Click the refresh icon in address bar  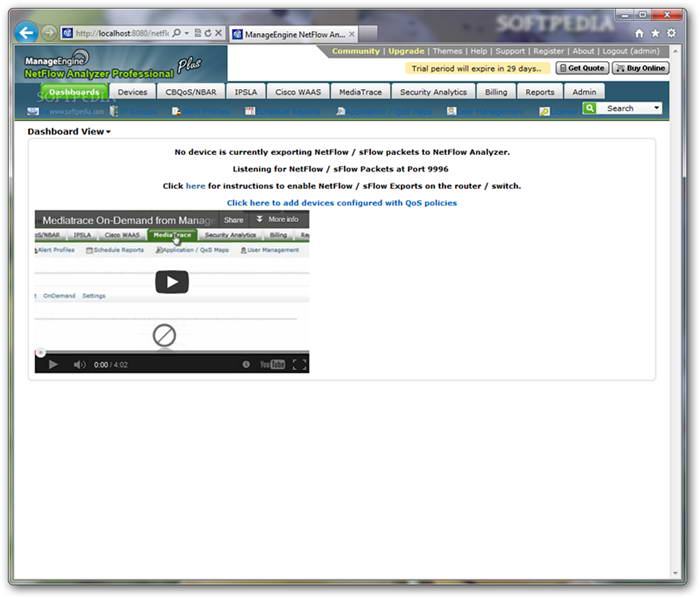[x=208, y=33]
